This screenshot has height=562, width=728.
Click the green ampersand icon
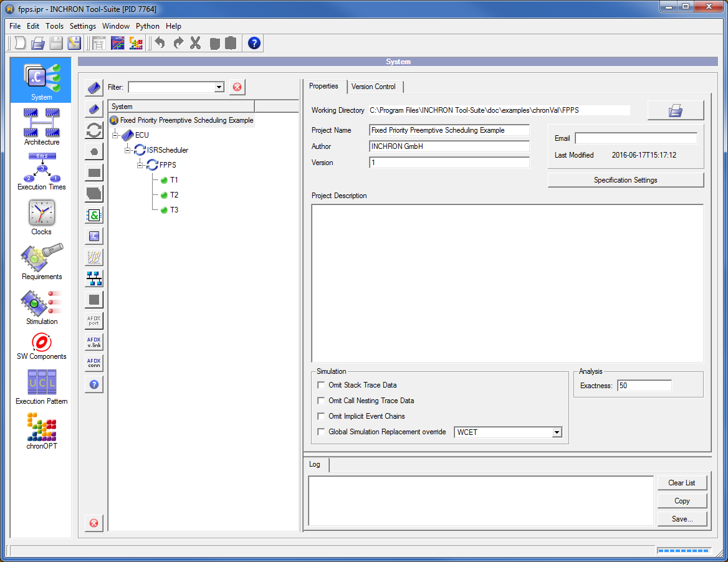(x=94, y=215)
